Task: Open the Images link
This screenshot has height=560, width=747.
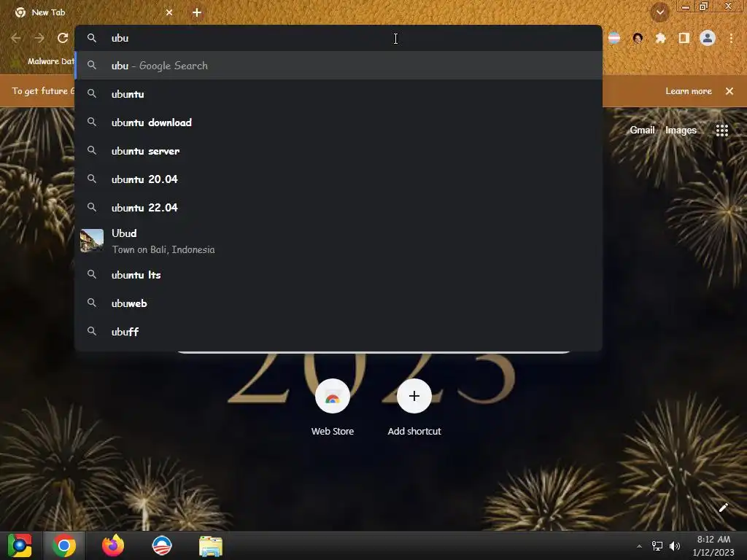Action: (x=681, y=130)
